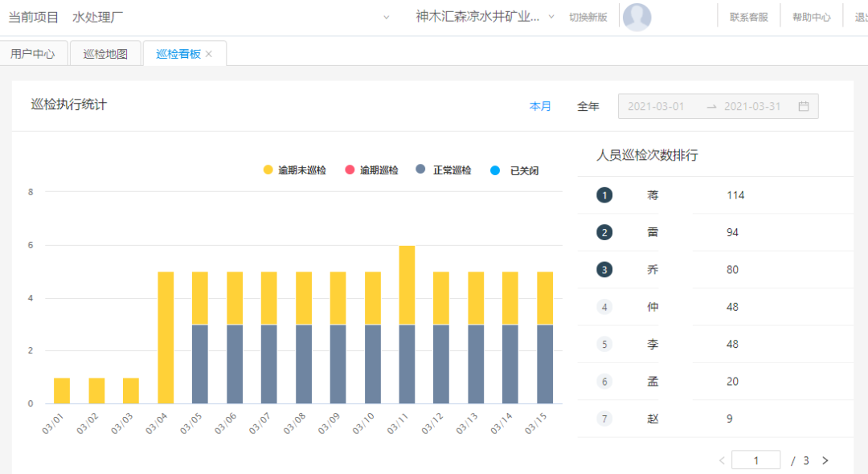This screenshot has height=474, width=868.
Task: Click the 03/13 bar's yellow segment
Action: (x=476, y=298)
